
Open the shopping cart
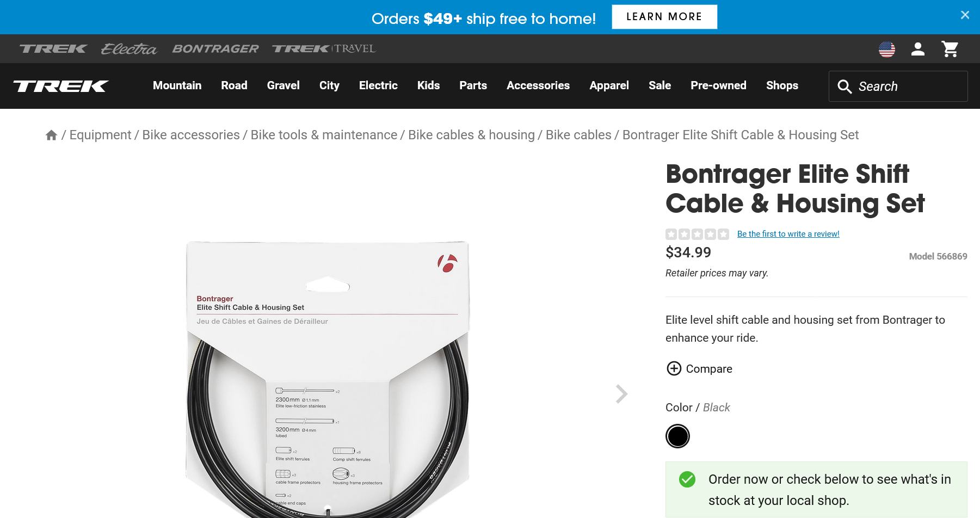click(950, 49)
